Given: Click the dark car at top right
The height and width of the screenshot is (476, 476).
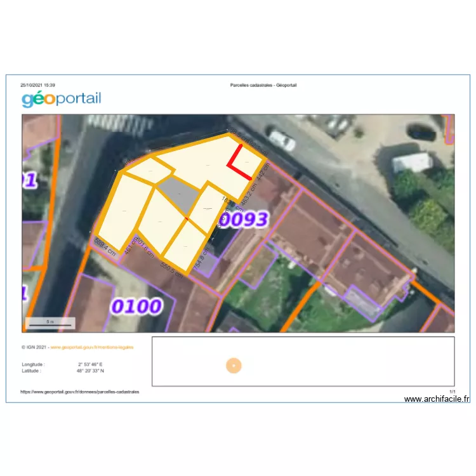Looking at the screenshot, I should click(421, 132).
